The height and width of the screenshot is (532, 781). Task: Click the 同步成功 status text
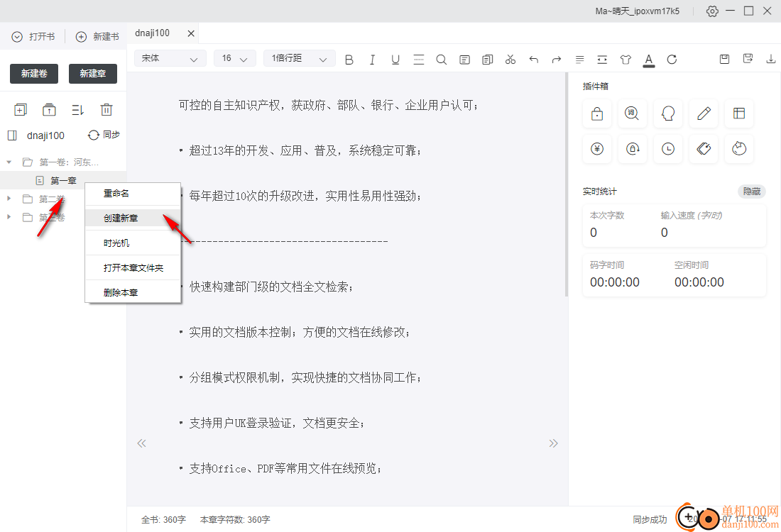(650, 519)
